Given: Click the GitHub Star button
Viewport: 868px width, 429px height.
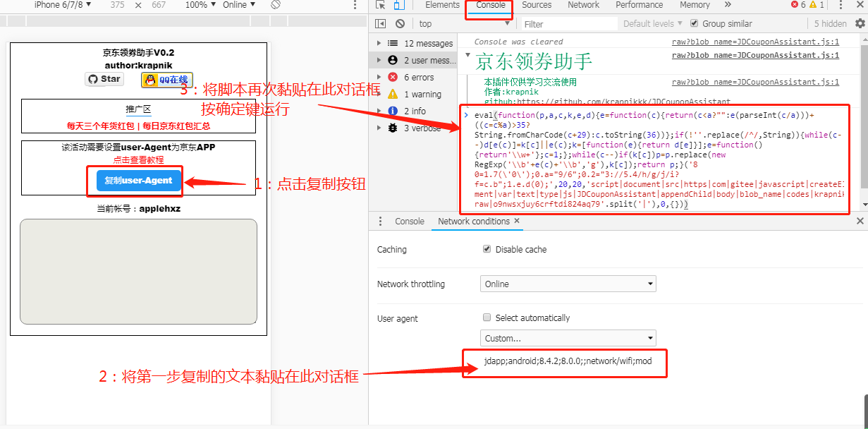Looking at the screenshot, I should [104, 79].
